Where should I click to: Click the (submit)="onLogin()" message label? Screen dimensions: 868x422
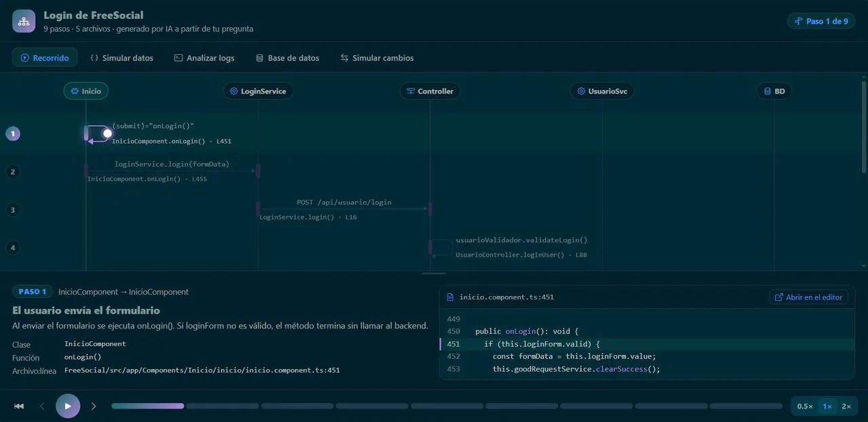click(153, 126)
